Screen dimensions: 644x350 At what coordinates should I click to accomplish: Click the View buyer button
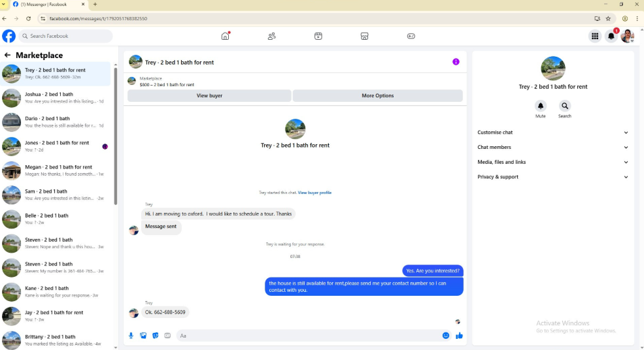[x=209, y=95]
